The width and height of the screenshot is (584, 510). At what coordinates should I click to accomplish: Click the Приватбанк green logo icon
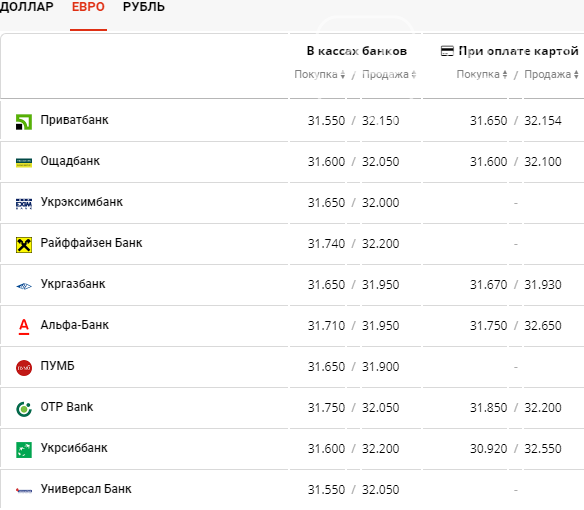[24, 122]
